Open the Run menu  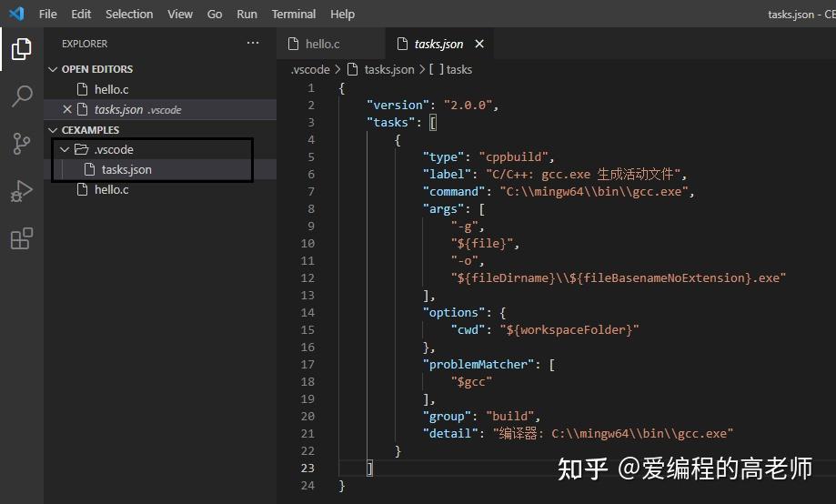(x=247, y=14)
